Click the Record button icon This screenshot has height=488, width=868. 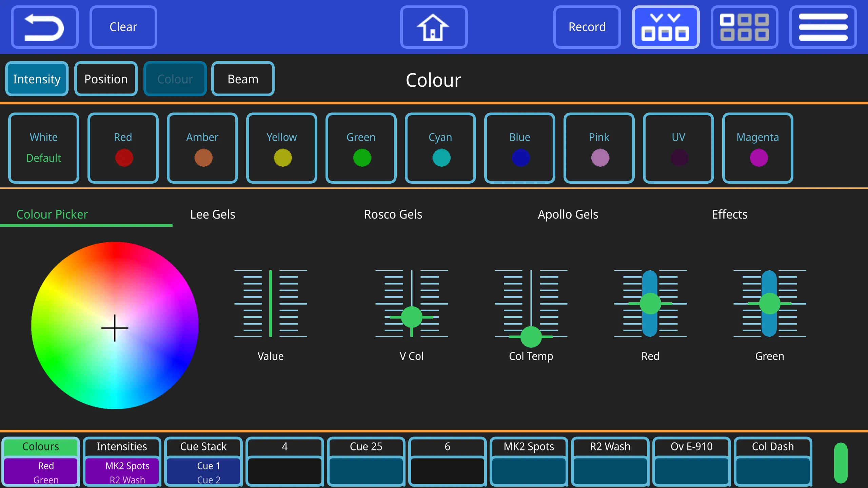point(586,26)
